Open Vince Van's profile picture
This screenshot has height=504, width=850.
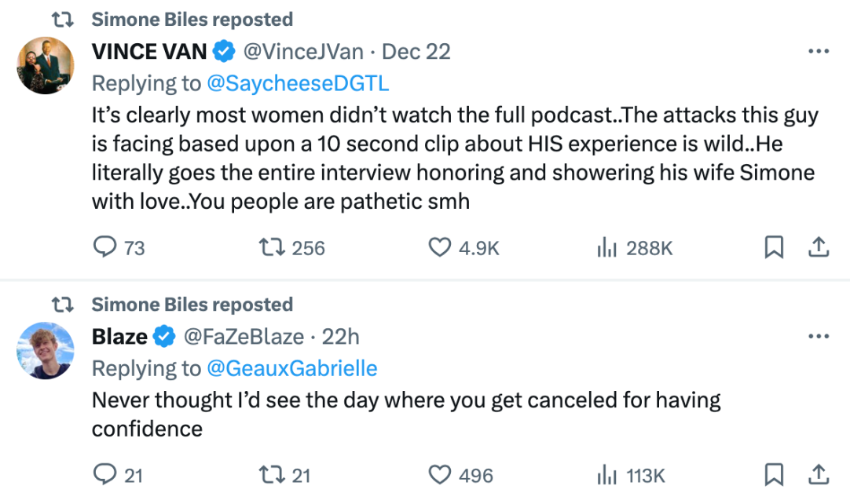(45, 66)
